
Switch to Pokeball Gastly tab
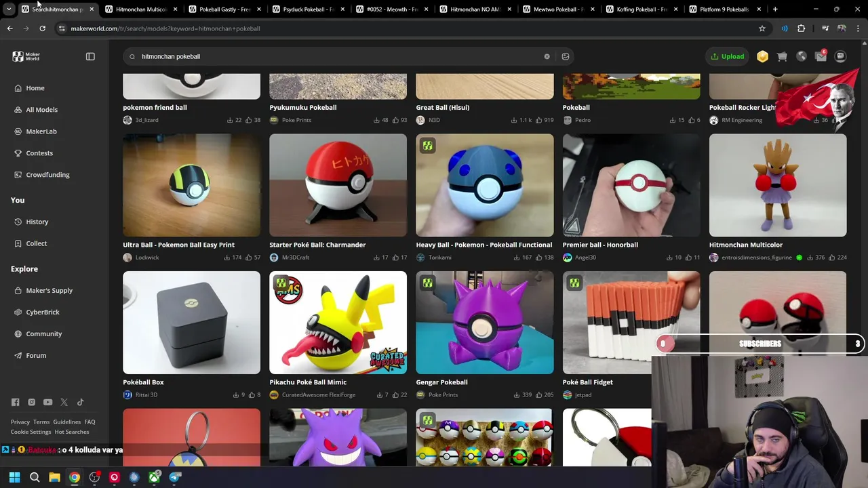tap(224, 9)
